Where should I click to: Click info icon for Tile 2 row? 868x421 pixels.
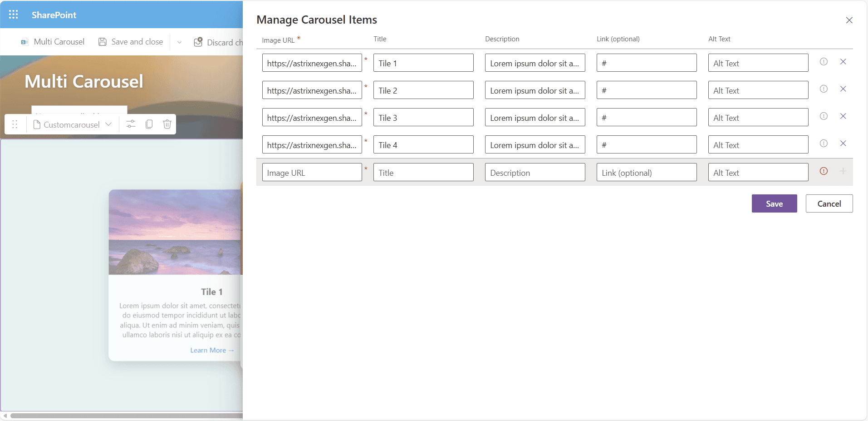(824, 89)
